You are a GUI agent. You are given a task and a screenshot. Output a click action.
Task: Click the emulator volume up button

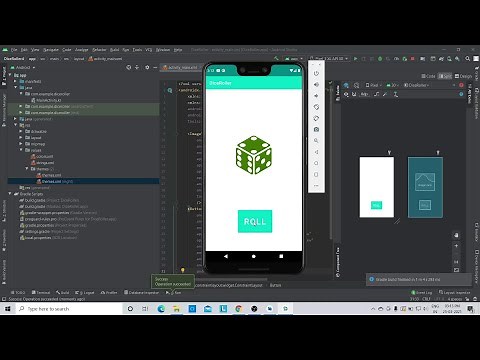(x=316, y=84)
